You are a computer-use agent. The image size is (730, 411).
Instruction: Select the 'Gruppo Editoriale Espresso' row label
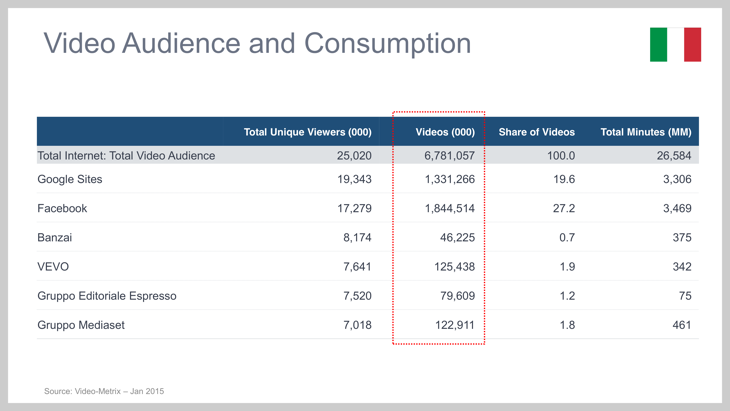coord(107,296)
